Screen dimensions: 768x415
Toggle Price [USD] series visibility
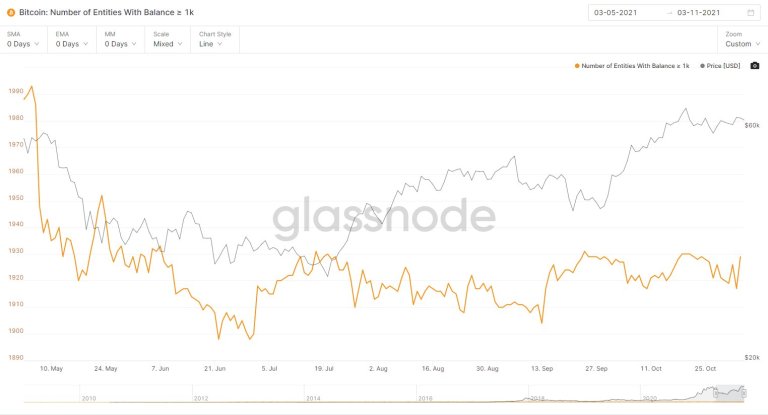click(723, 66)
